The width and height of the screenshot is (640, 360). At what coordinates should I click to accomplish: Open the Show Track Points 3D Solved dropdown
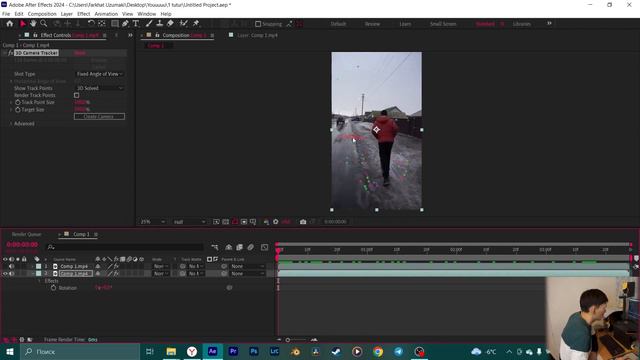(100, 88)
